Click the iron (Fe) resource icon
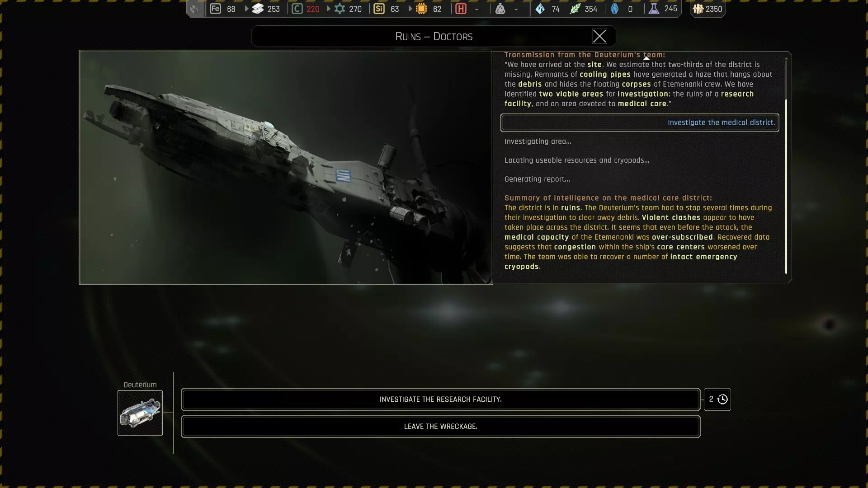 (x=215, y=9)
